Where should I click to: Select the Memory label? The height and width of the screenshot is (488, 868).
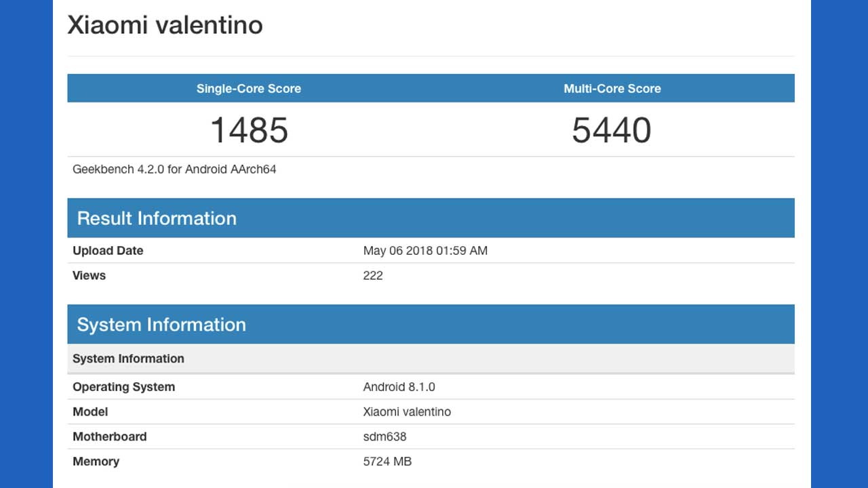point(96,462)
